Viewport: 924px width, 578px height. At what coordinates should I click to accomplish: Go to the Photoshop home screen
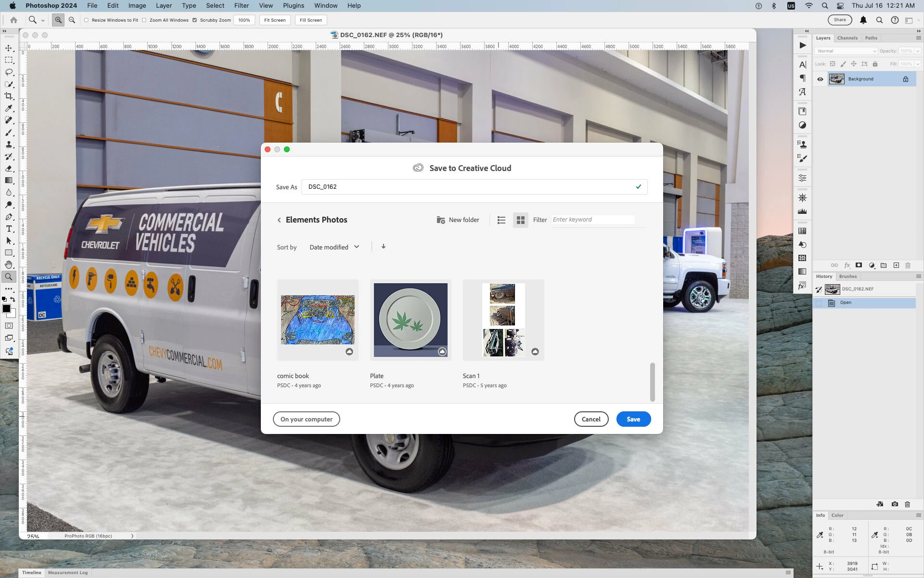point(13,20)
